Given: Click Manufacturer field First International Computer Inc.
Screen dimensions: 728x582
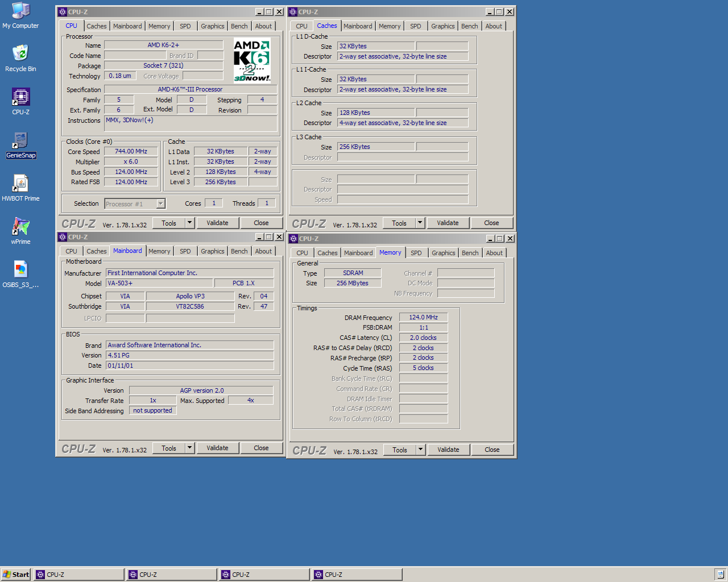Looking at the screenshot, I should pos(189,273).
